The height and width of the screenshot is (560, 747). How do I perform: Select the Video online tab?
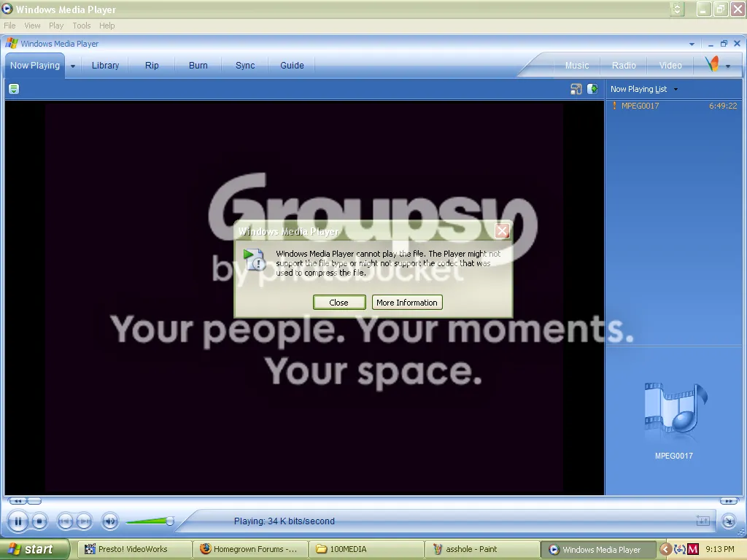click(x=670, y=66)
